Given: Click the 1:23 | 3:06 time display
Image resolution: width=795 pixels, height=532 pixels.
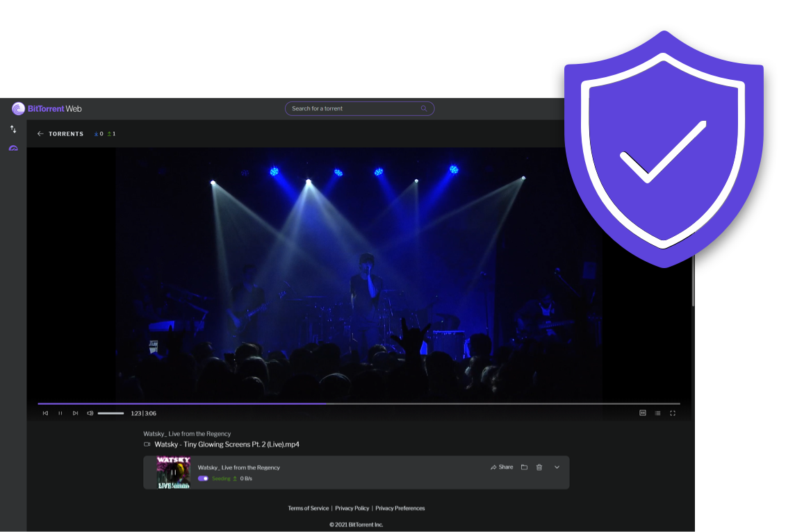Looking at the screenshot, I should coord(143,413).
